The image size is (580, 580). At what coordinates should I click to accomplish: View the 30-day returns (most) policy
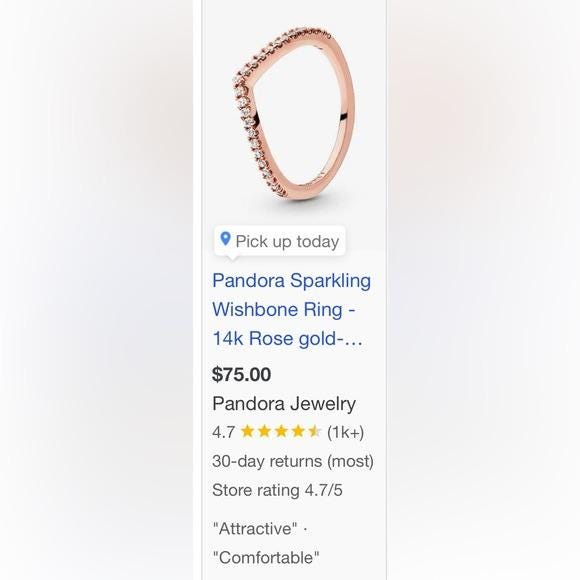coord(293,461)
